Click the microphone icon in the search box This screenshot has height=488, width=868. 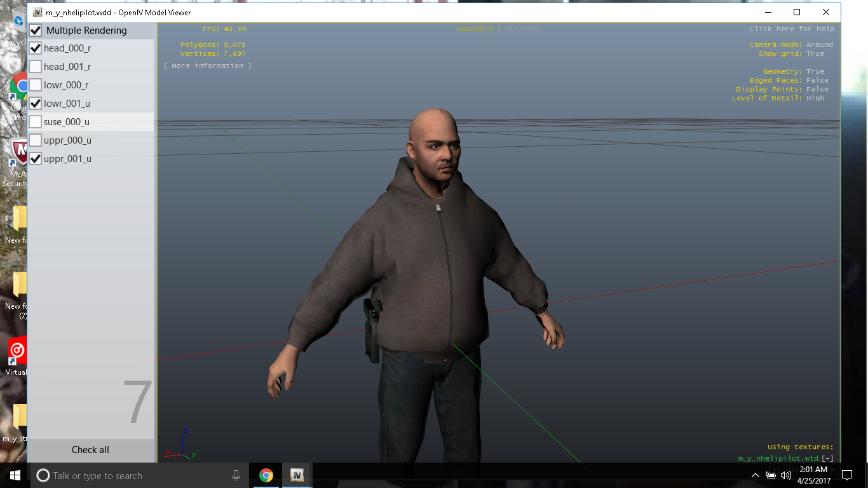(x=236, y=475)
